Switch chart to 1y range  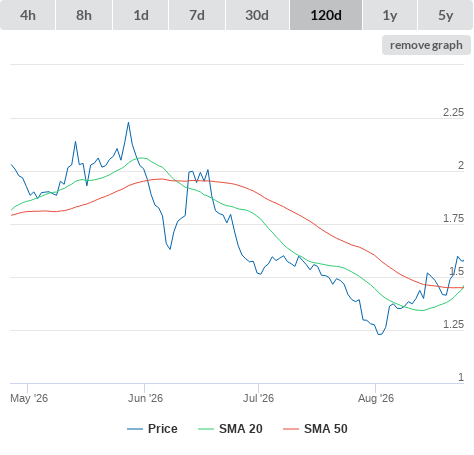point(390,15)
